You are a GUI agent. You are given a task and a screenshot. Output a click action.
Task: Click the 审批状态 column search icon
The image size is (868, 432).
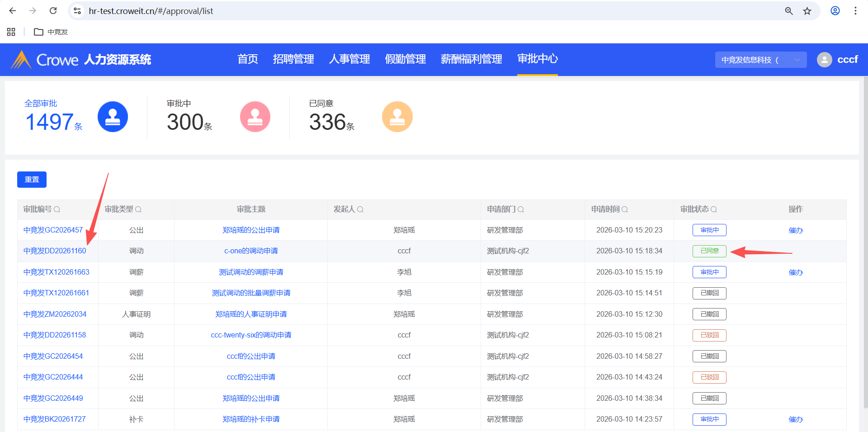pyautogui.click(x=714, y=209)
